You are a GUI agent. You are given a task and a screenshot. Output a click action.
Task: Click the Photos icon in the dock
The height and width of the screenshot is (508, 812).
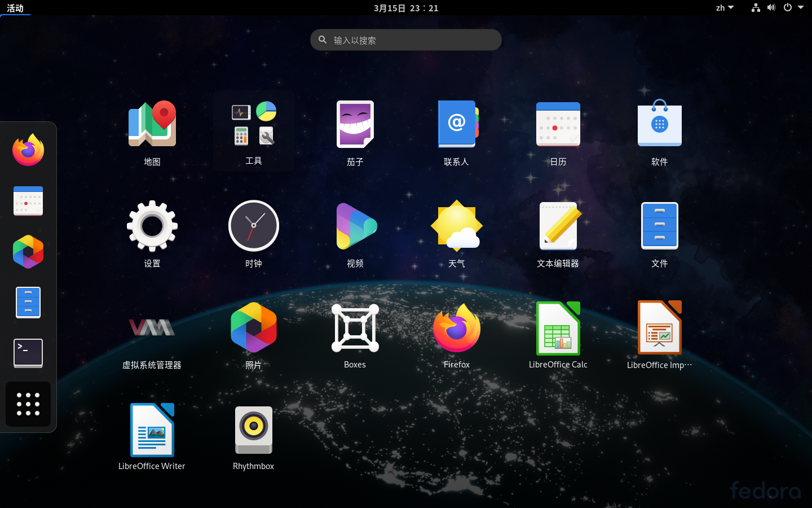(x=28, y=251)
